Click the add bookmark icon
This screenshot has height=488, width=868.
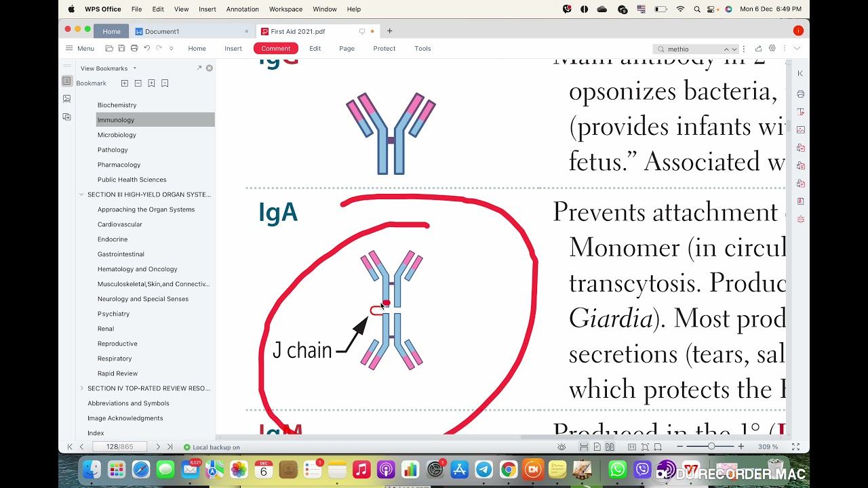point(151,83)
